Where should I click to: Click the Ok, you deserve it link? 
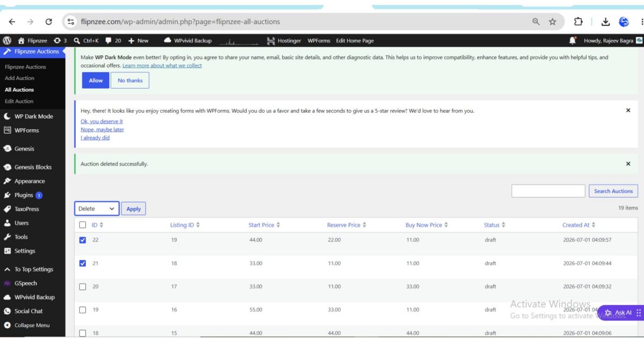coord(101,121)
